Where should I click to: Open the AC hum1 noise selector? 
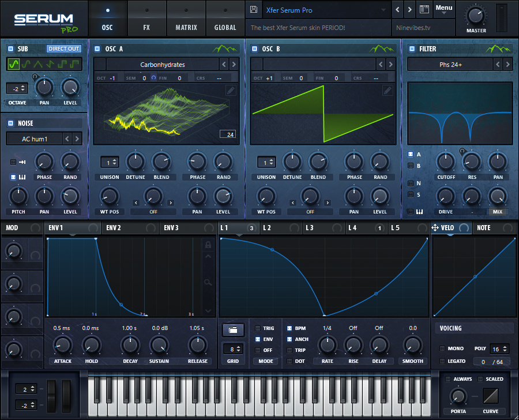coord(35,139)
